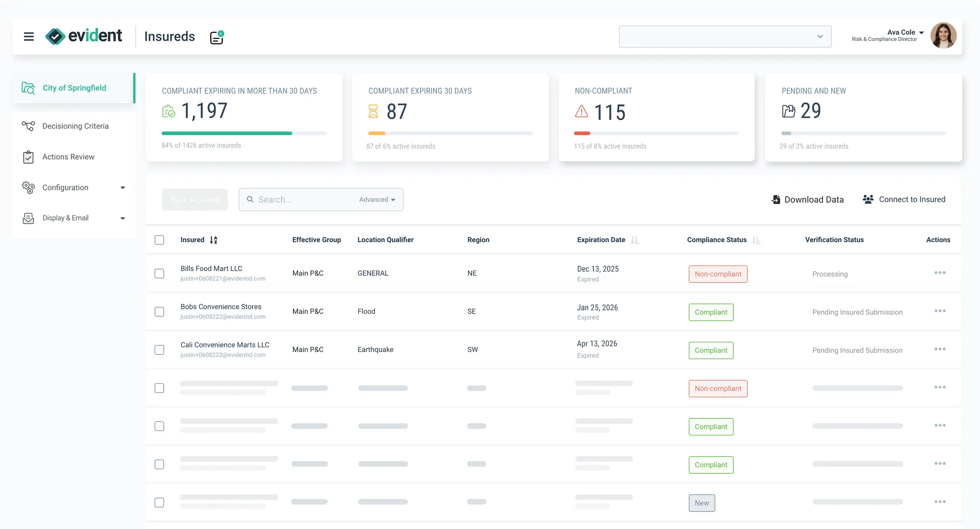Select City of Springfield in the sidebar
The width and height of the screenshot is (980, 529).
tap(74, 88)
